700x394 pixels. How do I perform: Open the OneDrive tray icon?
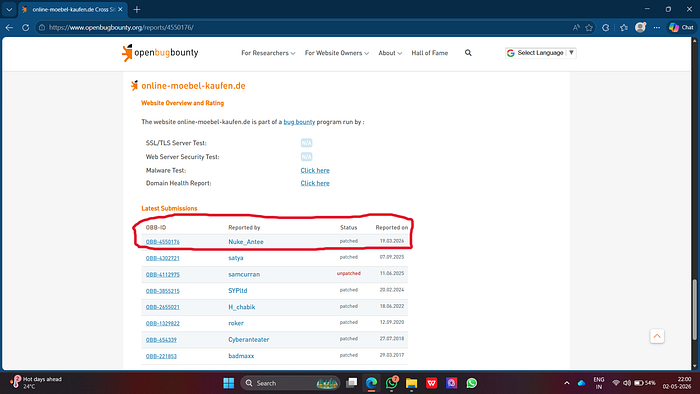pos(581,383)
